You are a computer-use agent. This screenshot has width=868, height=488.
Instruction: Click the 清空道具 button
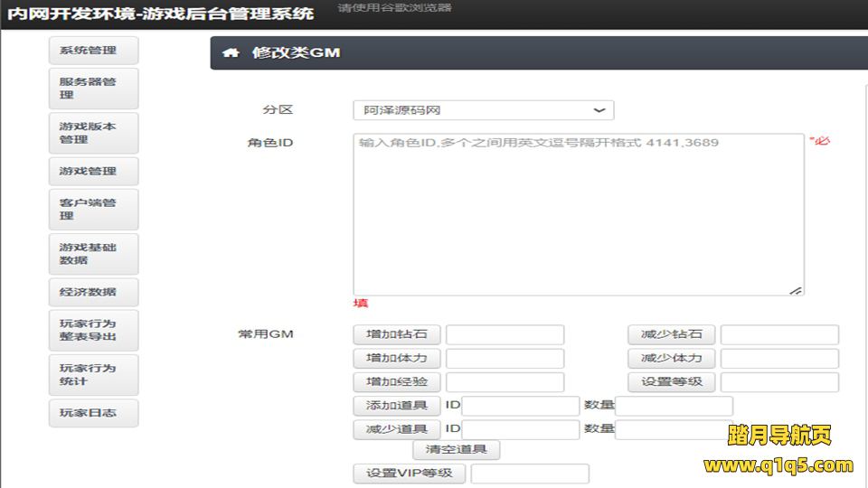[456, 450]
